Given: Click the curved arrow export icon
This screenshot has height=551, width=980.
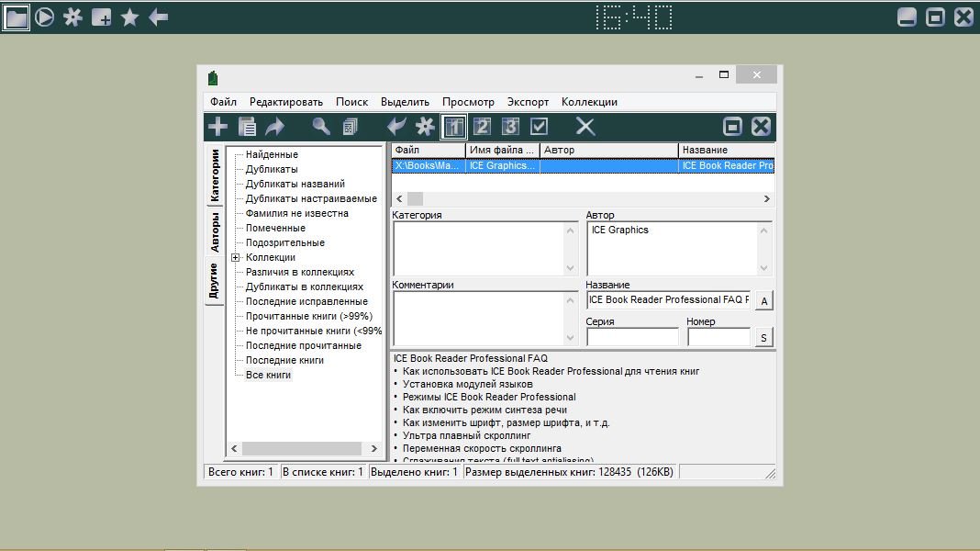Looking at the screenshot, I should (275, 127).
